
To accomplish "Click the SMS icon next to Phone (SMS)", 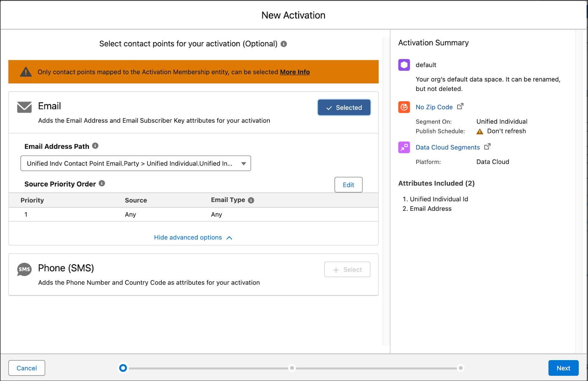I will tap(24, 269).
